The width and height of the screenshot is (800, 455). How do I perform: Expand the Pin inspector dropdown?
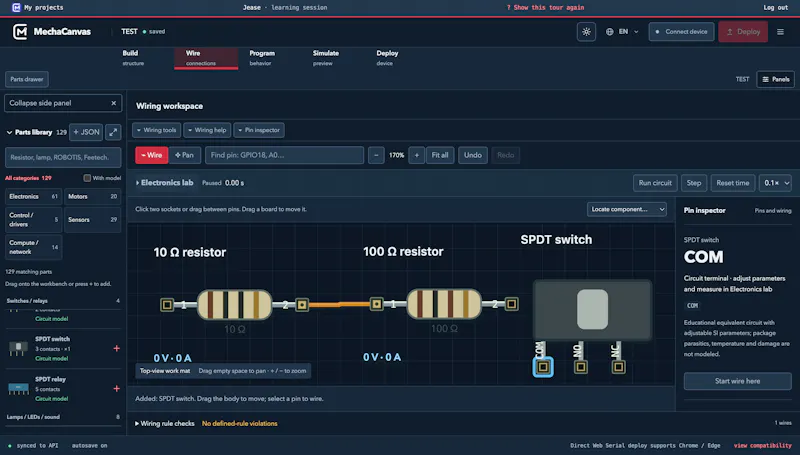[x=259, y=130]
